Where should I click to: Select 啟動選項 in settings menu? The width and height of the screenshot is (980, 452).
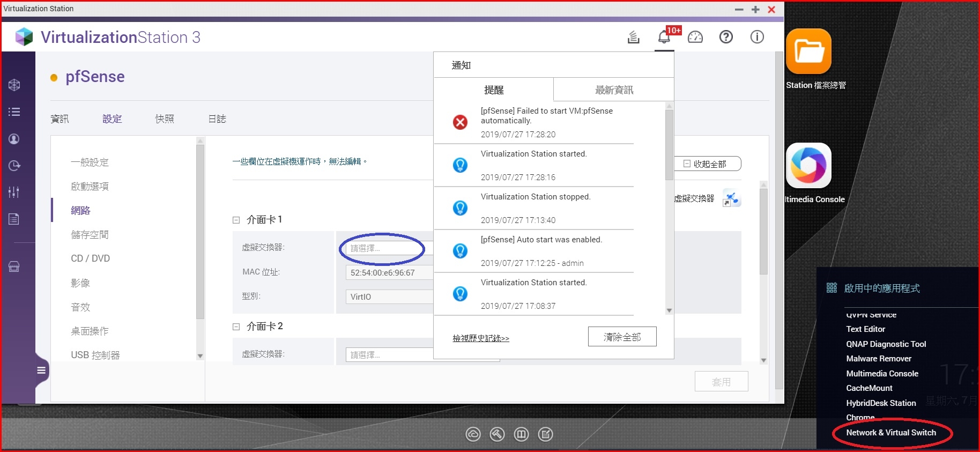tap(90, 186)
